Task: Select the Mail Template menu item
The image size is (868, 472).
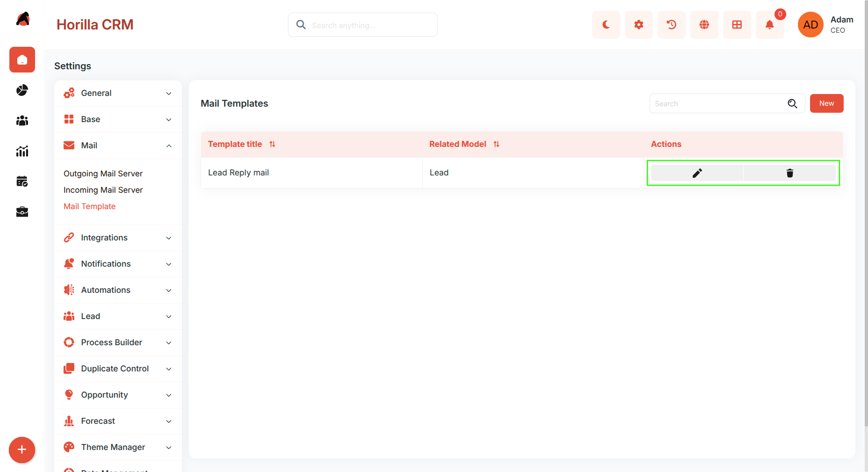Action: point(89,206)
